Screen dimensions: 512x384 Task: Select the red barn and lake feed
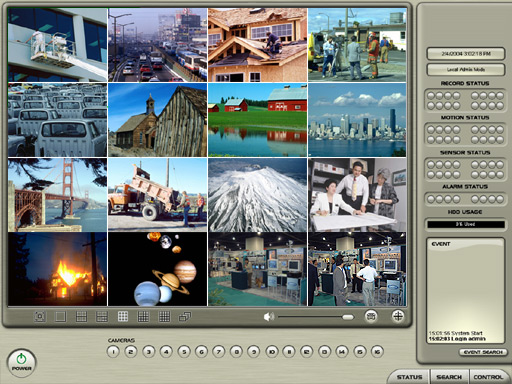tap(257, 120)
